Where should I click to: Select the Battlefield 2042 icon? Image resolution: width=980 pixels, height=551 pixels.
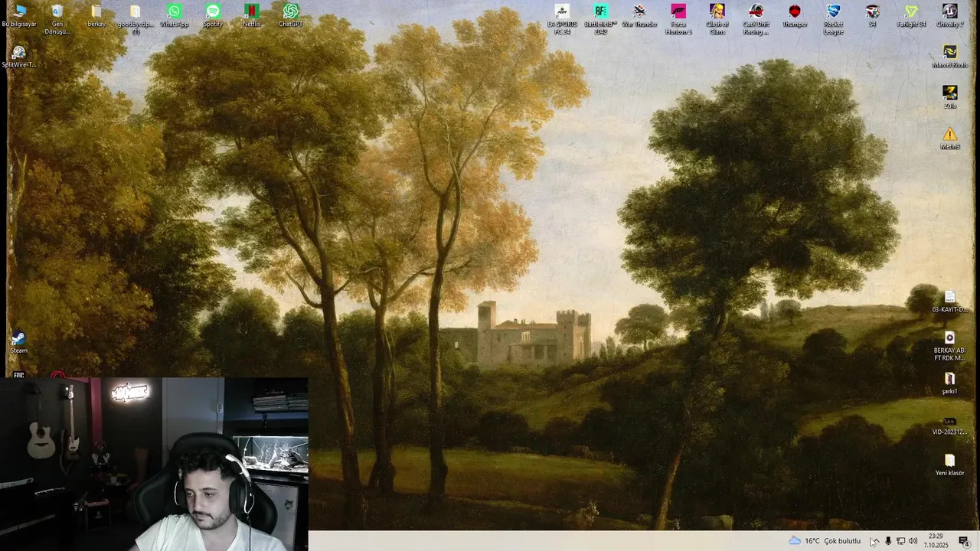point(601,19)
